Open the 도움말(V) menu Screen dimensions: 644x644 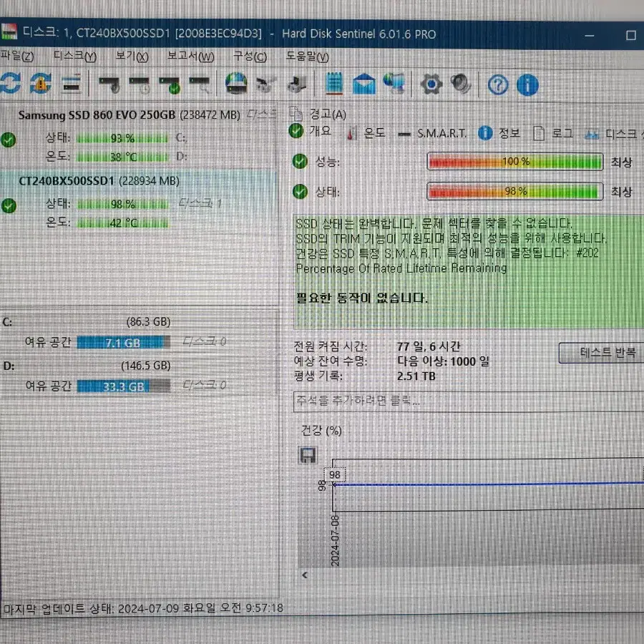coord(307,57)
